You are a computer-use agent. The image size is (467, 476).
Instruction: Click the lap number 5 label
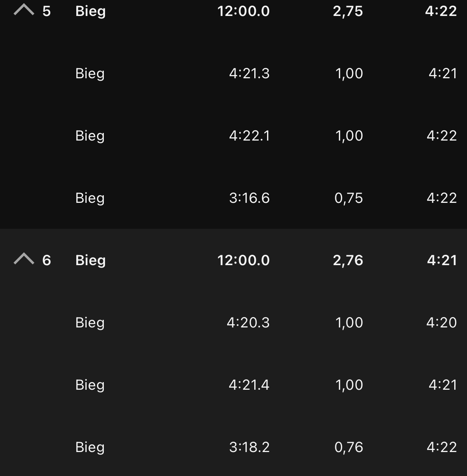click(x=47, y=11)
